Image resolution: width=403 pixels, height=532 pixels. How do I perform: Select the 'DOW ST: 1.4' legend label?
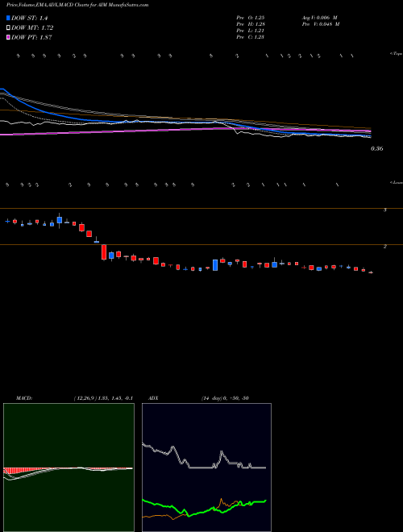(x=29, y=18)
